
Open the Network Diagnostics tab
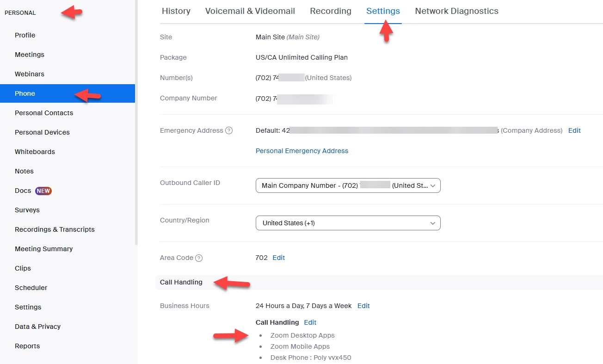457,11
